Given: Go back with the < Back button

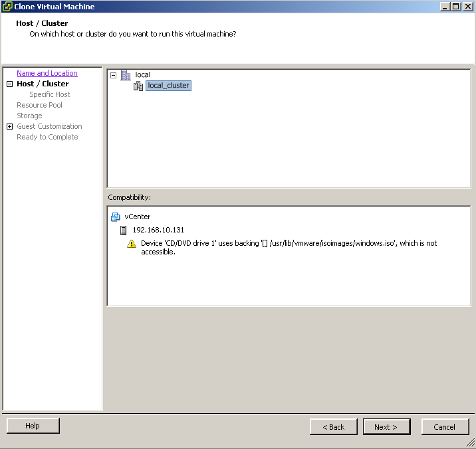Looking at the screenshot, I should tap(334, 427).
